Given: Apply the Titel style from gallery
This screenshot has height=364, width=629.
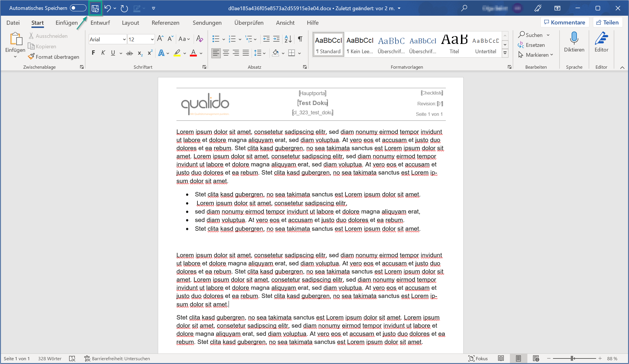Looking at the screenshot, I should tap(454, 44).
